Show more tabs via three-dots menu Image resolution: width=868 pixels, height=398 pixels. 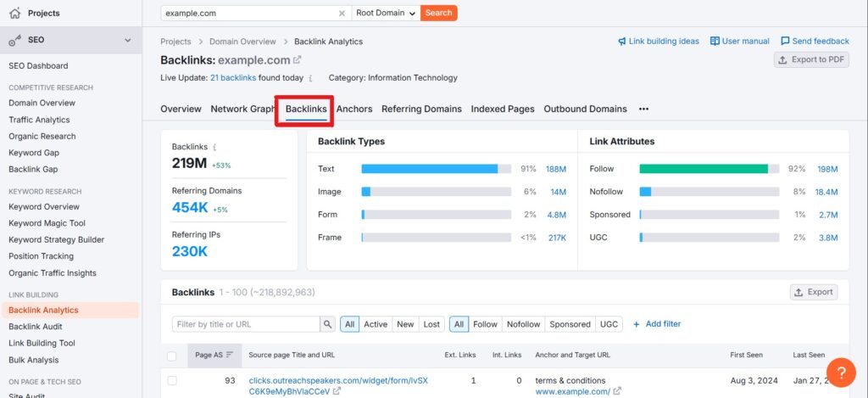point(643,109)
